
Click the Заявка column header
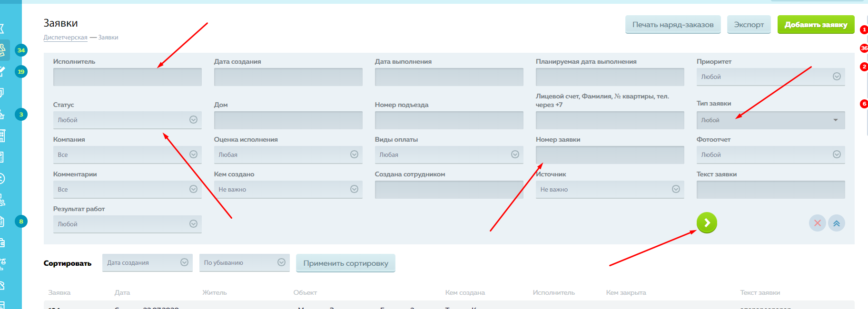click(x=59, y=293)
